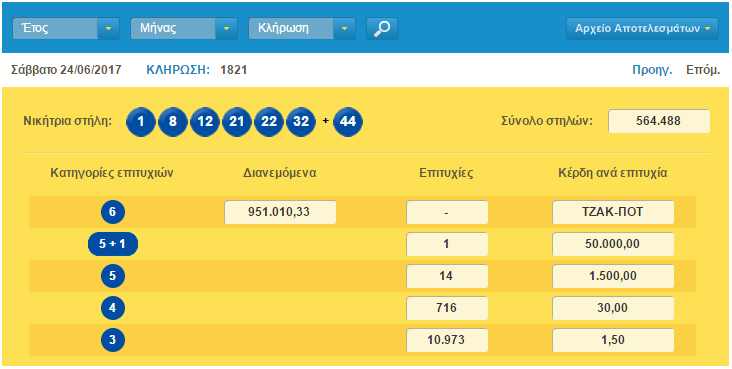Select winning number ball 1
This screenshot has height=369, width=732.
coord(141,121)
